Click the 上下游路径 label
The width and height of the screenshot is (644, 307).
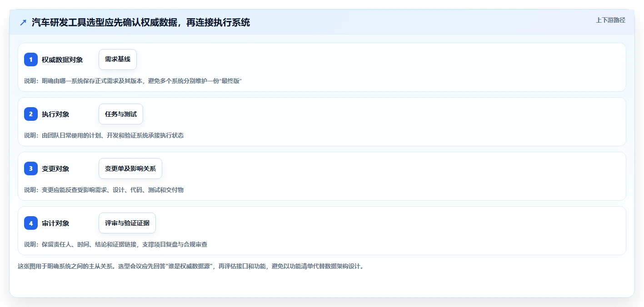[x=610, y=20]
